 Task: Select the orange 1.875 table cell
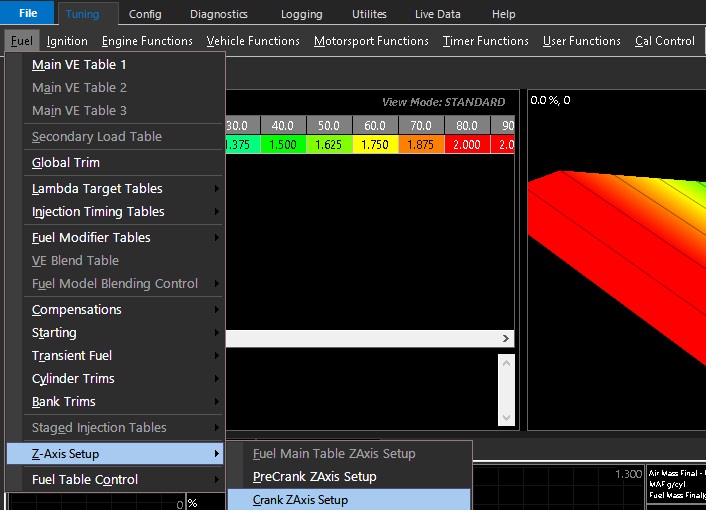pyautogui.click(x=421, y=144)
